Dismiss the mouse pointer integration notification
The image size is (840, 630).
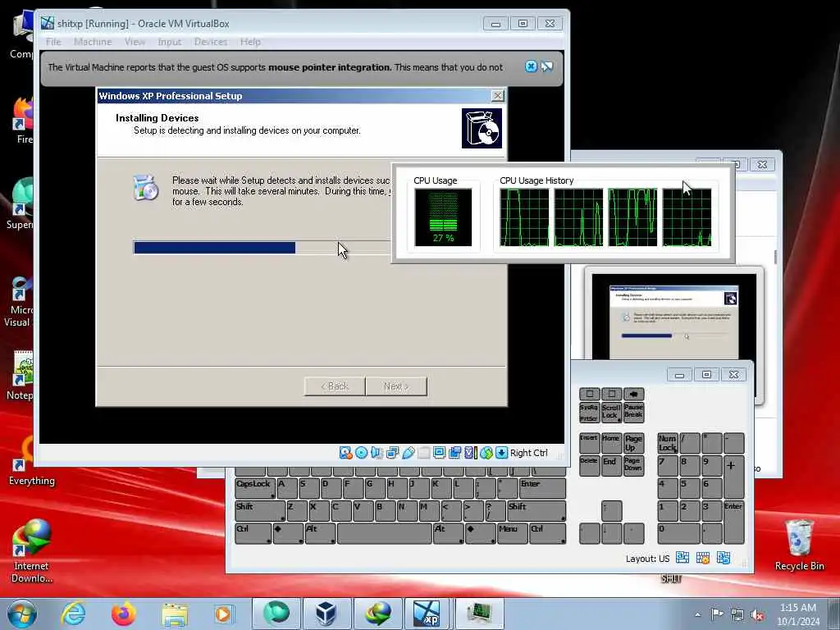tap(531, 66)
